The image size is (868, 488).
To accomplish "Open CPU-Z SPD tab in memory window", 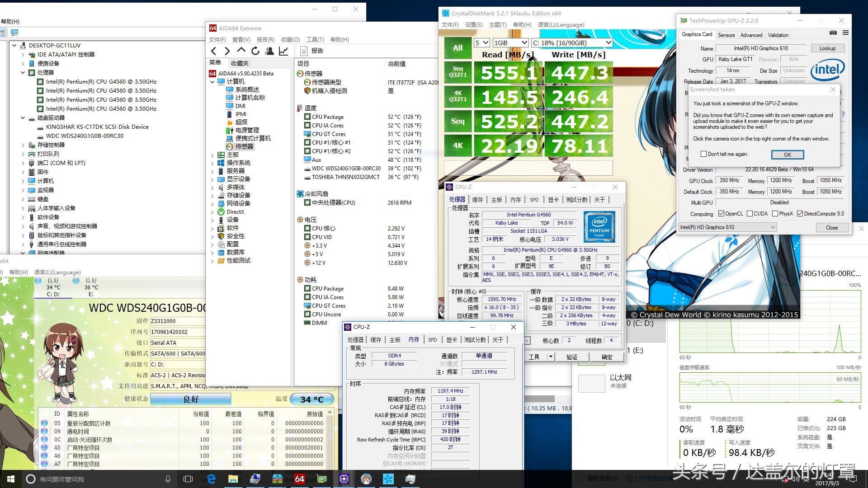I will [432, 340].
